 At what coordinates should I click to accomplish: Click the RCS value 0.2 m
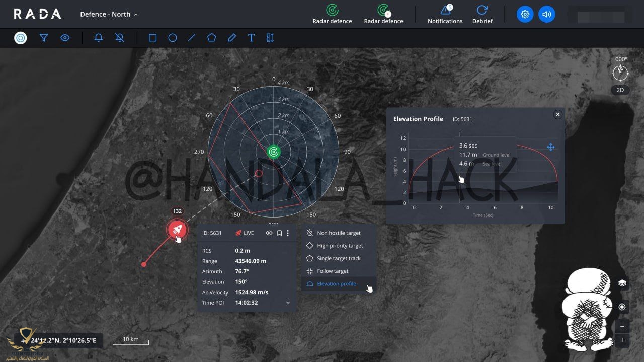pyautogui.click(x=243, y=251)
